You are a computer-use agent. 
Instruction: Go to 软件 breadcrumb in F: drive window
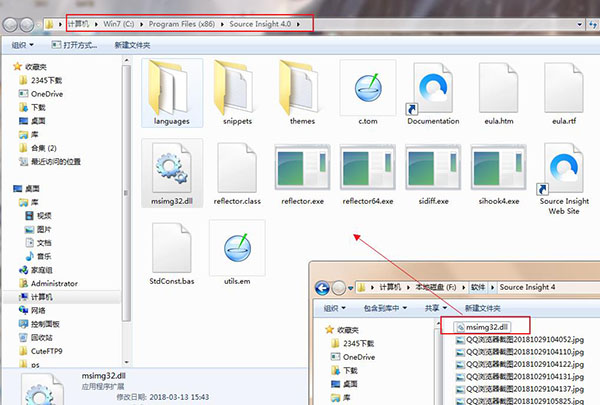pos(478,287)
